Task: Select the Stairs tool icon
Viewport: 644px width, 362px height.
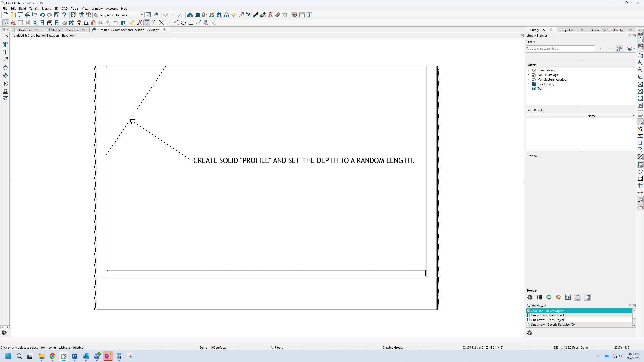Action: 64,23
